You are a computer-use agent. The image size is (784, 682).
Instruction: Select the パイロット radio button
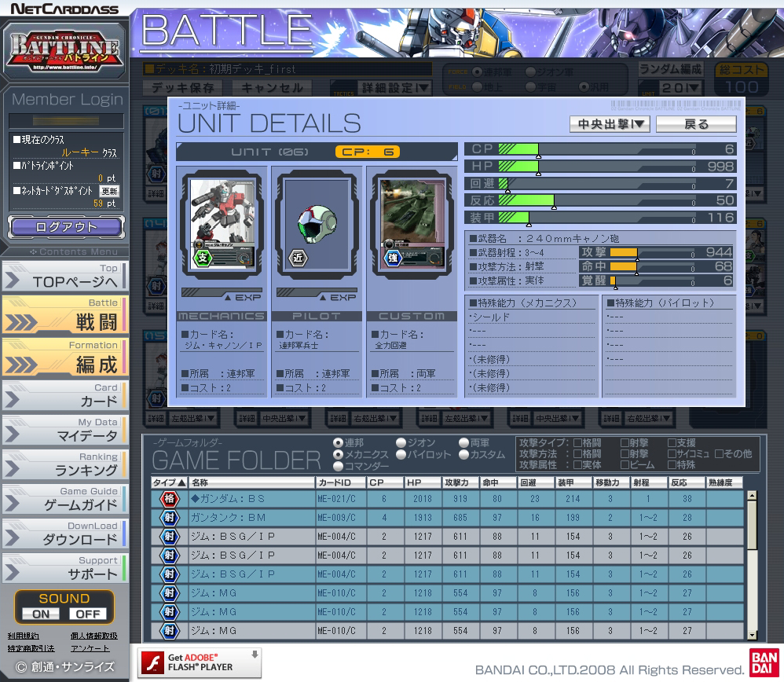(x=401, y=454)
